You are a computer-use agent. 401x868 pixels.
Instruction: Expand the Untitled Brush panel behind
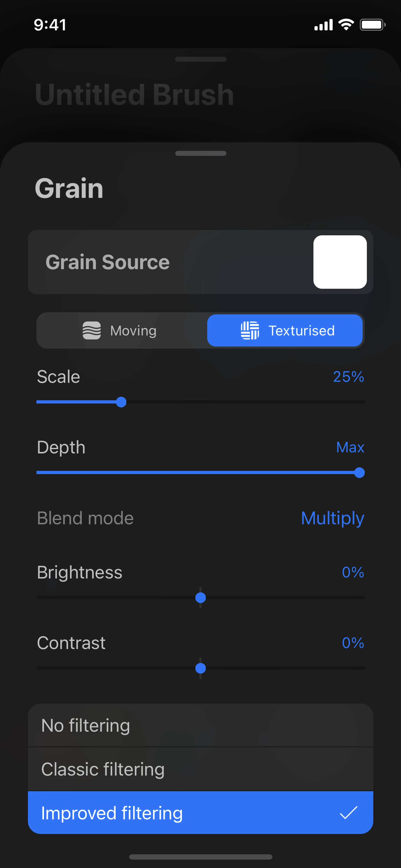[200, 59]
